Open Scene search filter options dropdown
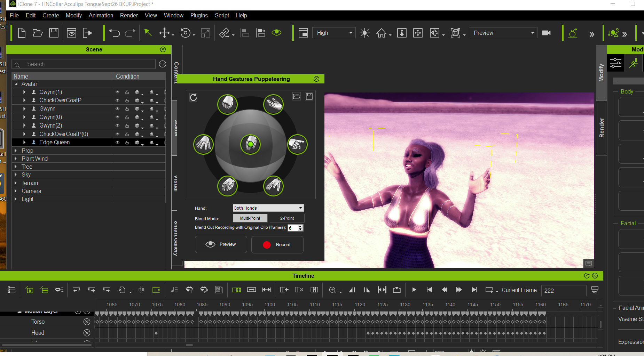644x356 pixels. coord(163,64)
